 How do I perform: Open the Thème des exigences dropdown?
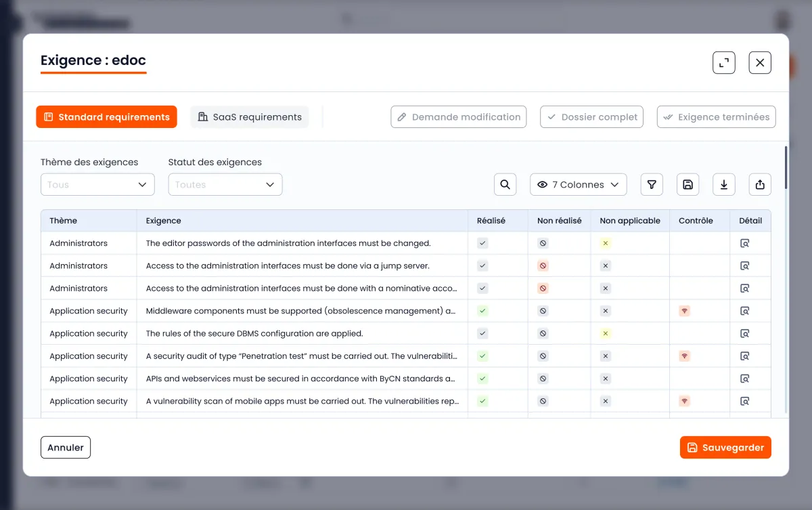(97, 184)
